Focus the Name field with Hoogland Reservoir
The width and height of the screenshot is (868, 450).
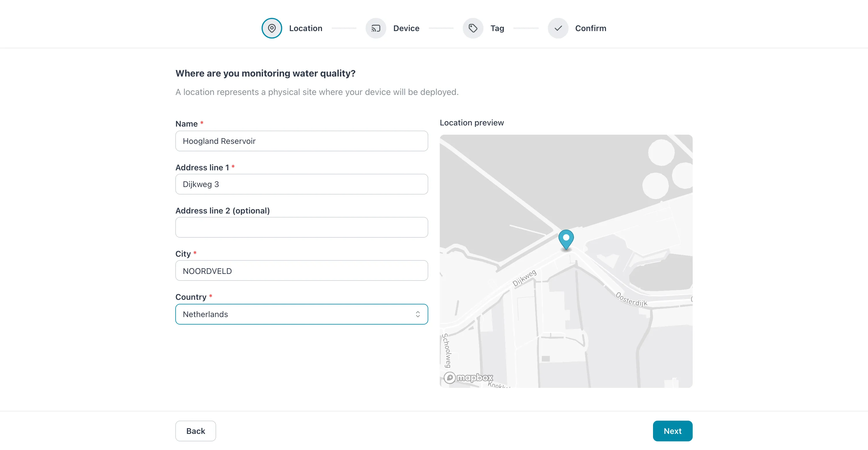pos(302,141)
